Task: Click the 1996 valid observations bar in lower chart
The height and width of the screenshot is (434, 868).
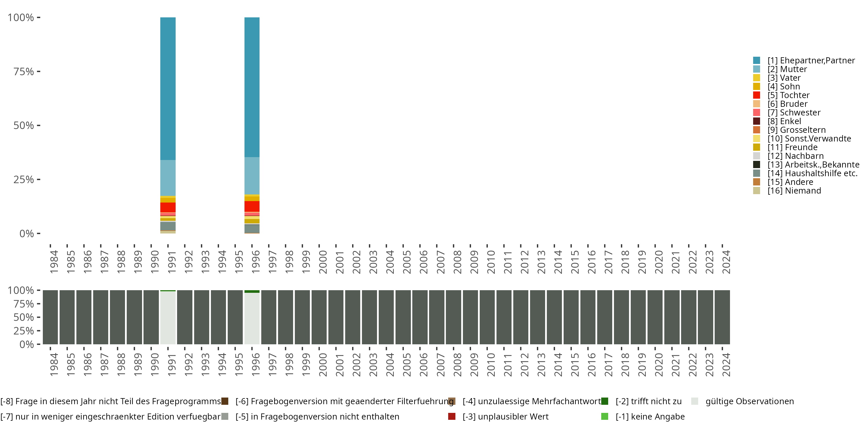Action: click(252, 319)
